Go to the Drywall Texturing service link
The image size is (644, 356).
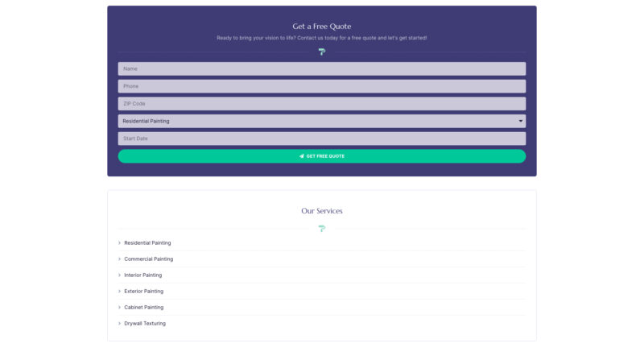click(145, 323)
